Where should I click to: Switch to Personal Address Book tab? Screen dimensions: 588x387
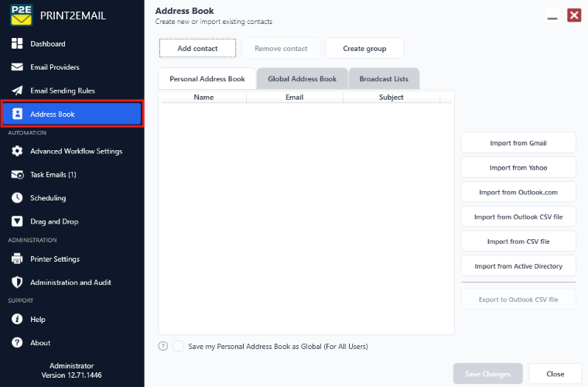click(x=207, y=79)
